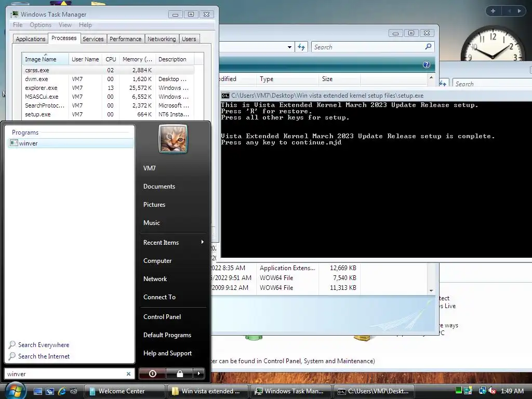Image resolution: width=532 pixels, height=399 pixels.
Task: Click Search the Internet link
Action: (44, 356)
